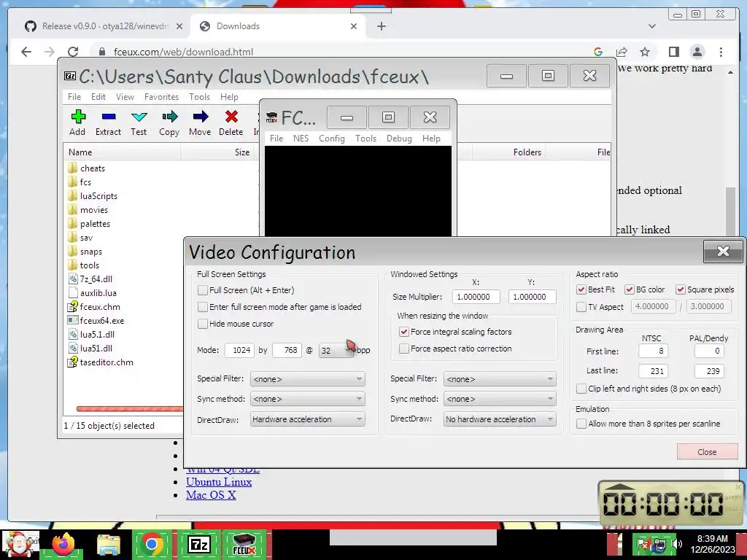This screenshot has height=560, width=747.
Task: Select the taseditor.chm file icon
Action: [x=72, y=362]
